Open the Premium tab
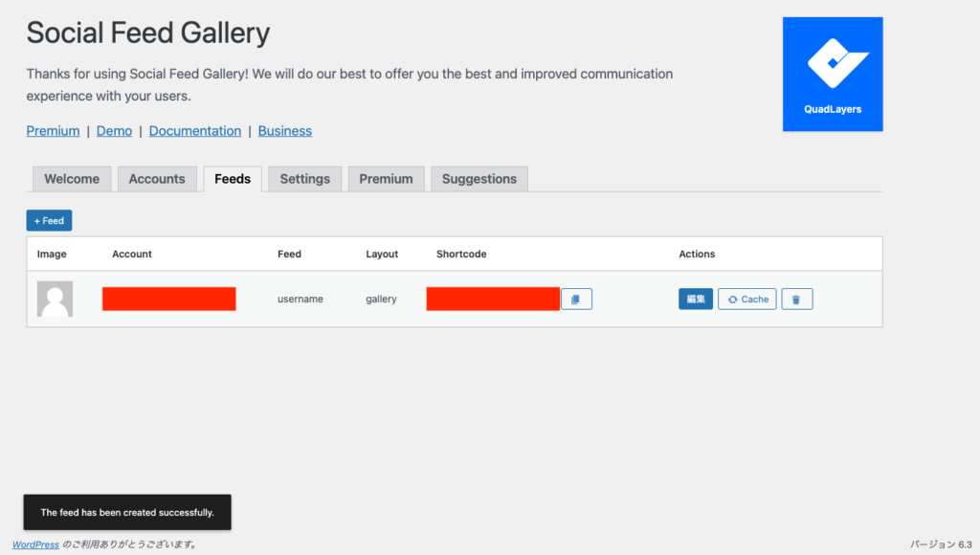The height and width of the screenshot is (555, 980). point(386,179)
